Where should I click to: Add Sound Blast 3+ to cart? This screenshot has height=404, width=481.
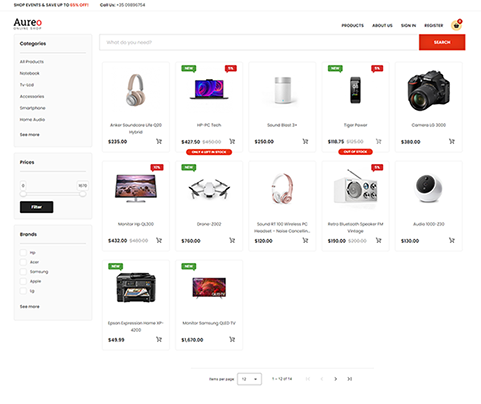(305, 141)
